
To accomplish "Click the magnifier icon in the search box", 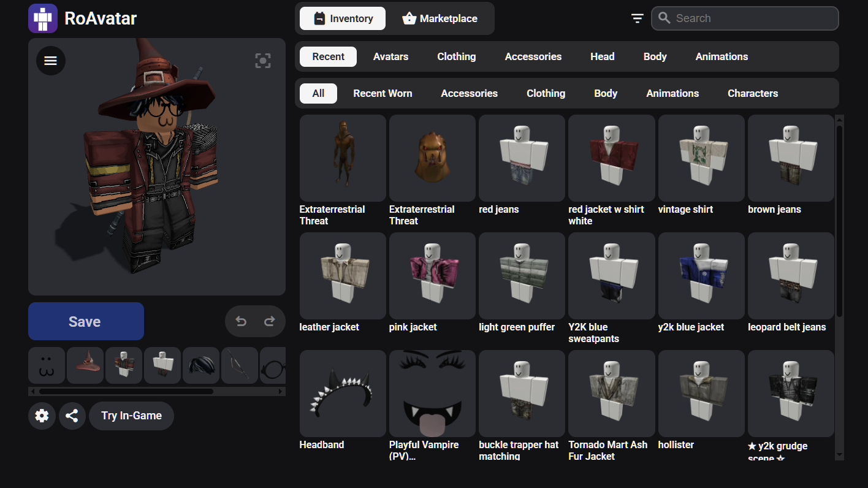I will coord(664,18).
